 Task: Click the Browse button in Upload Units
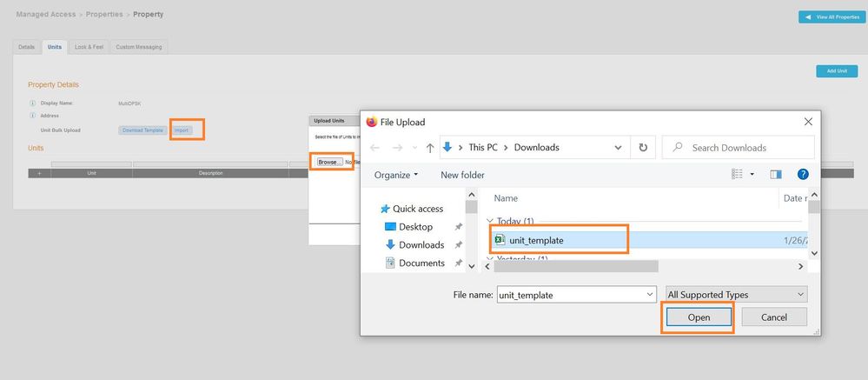328,162
